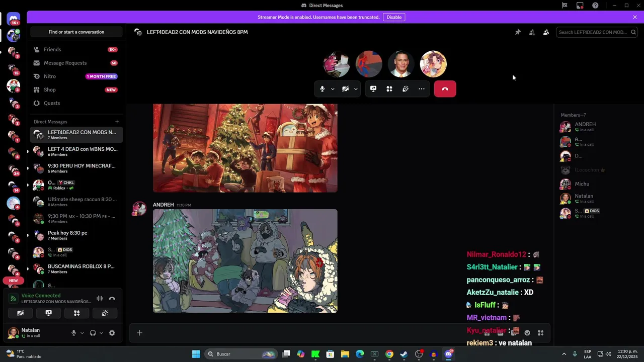Screen dimensions: 644x362
Task: Open Steam from taskbar
Action: coord(404,354)
